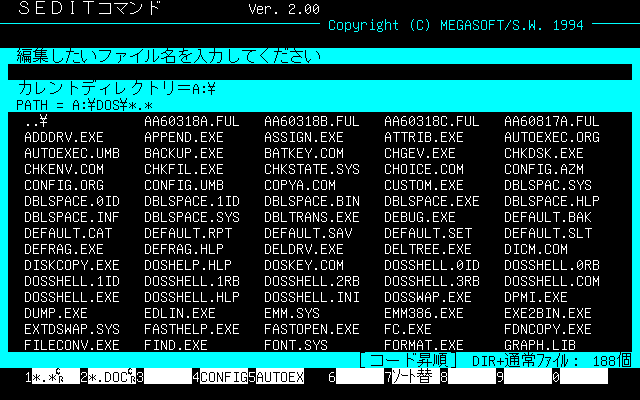Viewport: 640px width, 400px height.
Task: Click function key 7 ソート替 sort switch
Action: click(416, 377)
